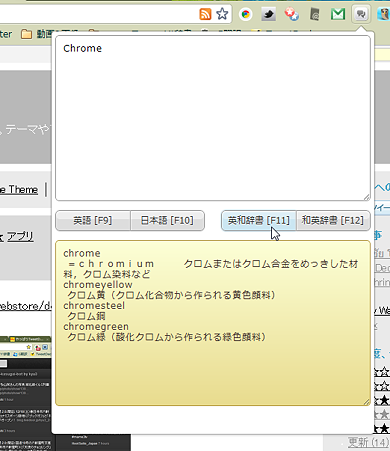Look up in 英和辞書 [F11] dictionary

pos(259,220)
